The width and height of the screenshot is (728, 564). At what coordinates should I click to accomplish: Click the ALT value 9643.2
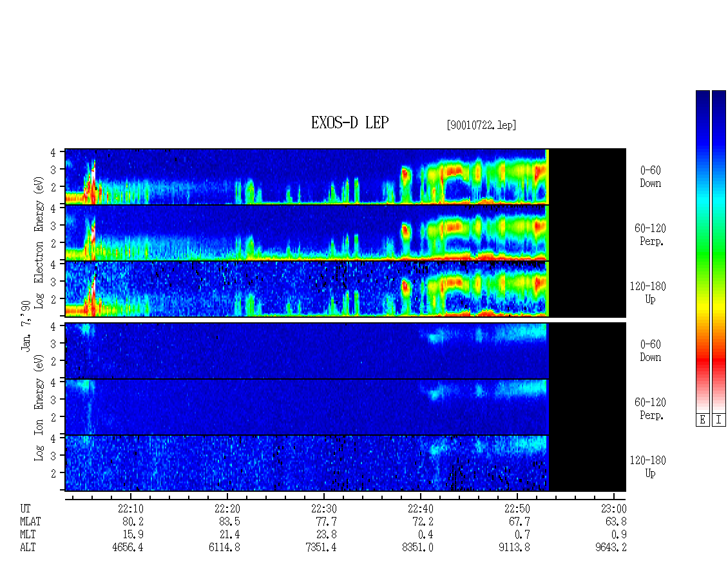pyautogui.click(x=611, y=548)
